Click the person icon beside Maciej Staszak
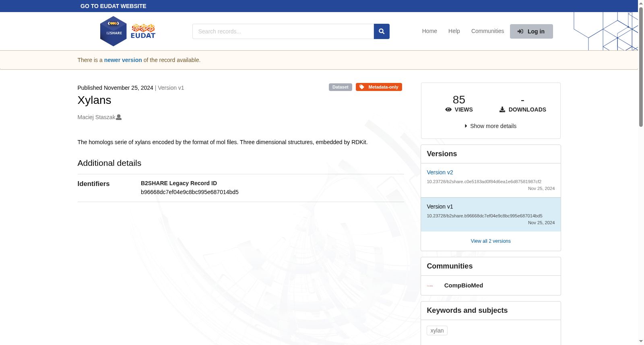This screenshot has width=644, height=345. 119,117
